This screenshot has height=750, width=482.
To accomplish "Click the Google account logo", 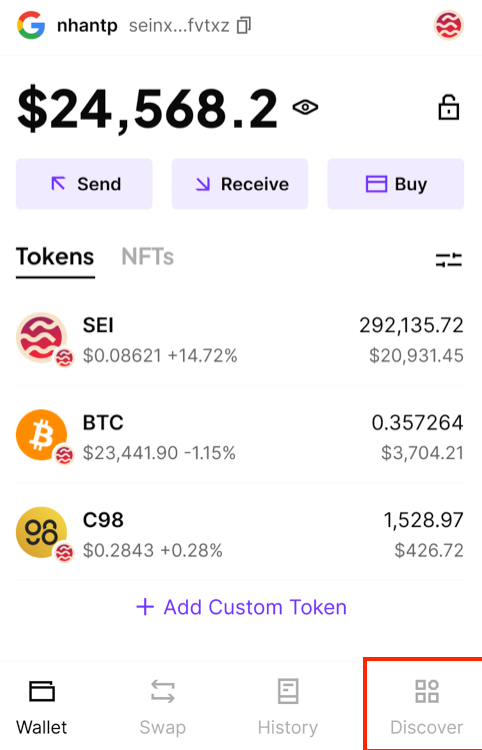I will 31,25.
